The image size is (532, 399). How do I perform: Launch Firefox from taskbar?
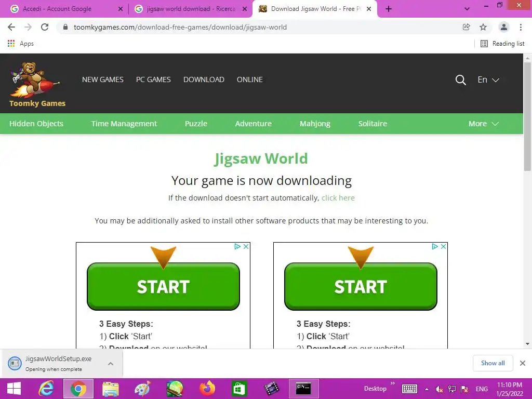(x=207, y=389)
